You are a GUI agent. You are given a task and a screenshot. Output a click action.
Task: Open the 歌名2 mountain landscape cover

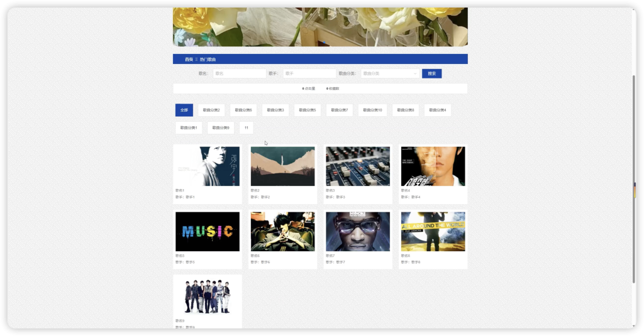point(282,166)
